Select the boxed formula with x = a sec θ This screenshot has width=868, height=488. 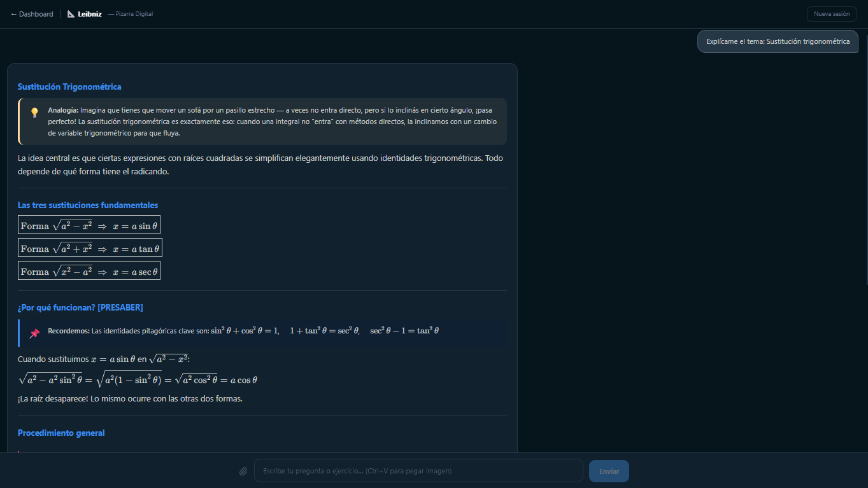(x=89, y=270)
